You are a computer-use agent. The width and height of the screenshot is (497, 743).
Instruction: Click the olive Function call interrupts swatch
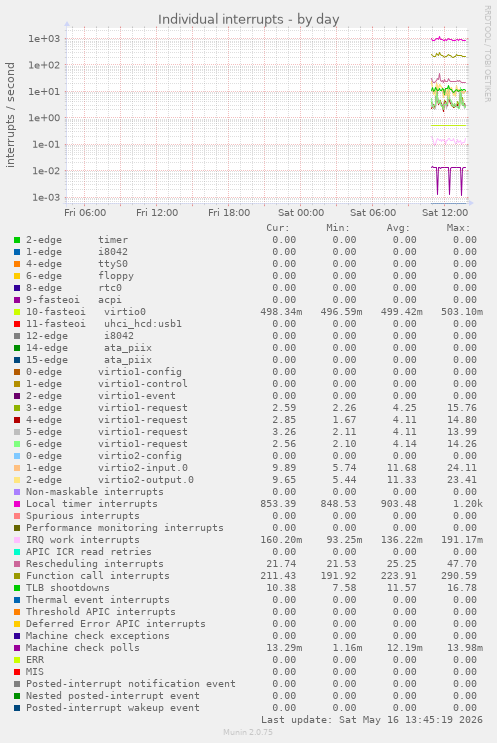coord(17,576)
